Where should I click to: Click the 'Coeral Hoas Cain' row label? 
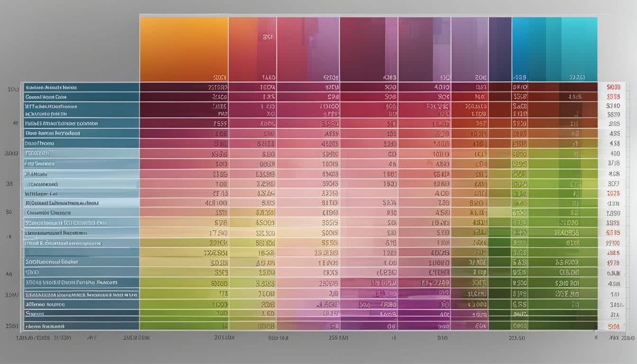coord(46,97)
